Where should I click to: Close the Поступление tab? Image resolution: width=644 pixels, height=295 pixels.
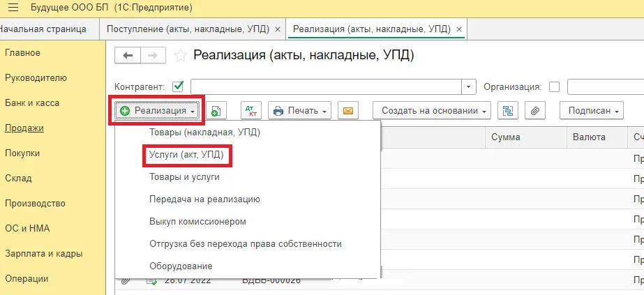(277, 29)
